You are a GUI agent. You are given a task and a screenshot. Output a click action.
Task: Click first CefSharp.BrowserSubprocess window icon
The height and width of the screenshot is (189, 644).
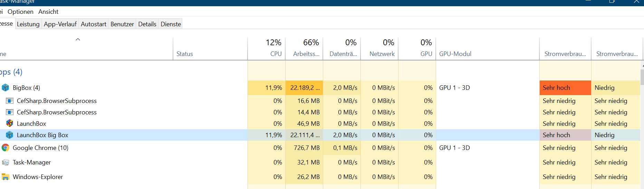click(x=10, y=101)
